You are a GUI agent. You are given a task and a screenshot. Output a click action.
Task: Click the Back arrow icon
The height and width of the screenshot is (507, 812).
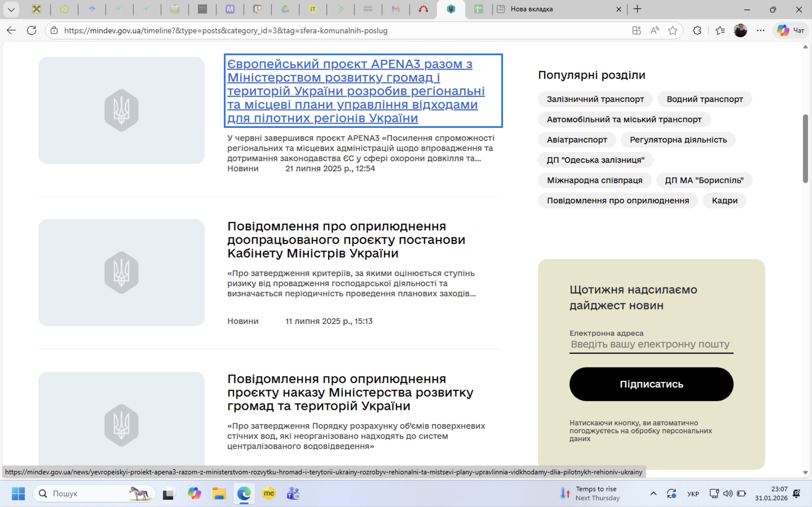click(x=11, y=30)
